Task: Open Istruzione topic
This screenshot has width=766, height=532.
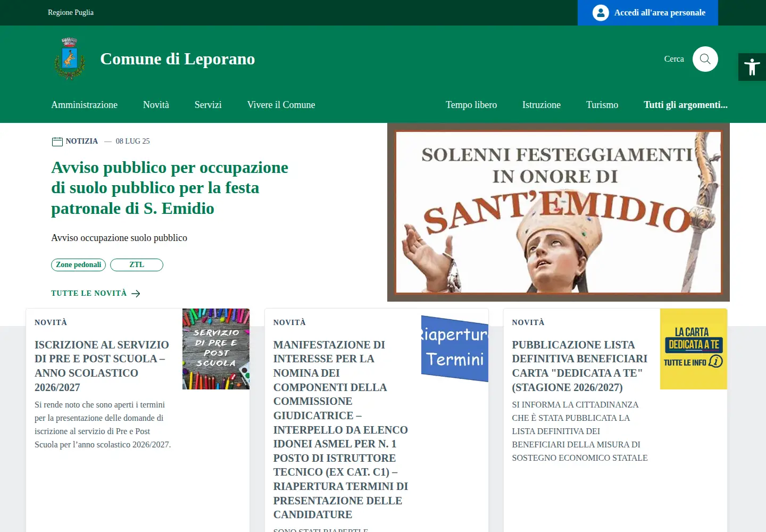Action: click(542, 105)
